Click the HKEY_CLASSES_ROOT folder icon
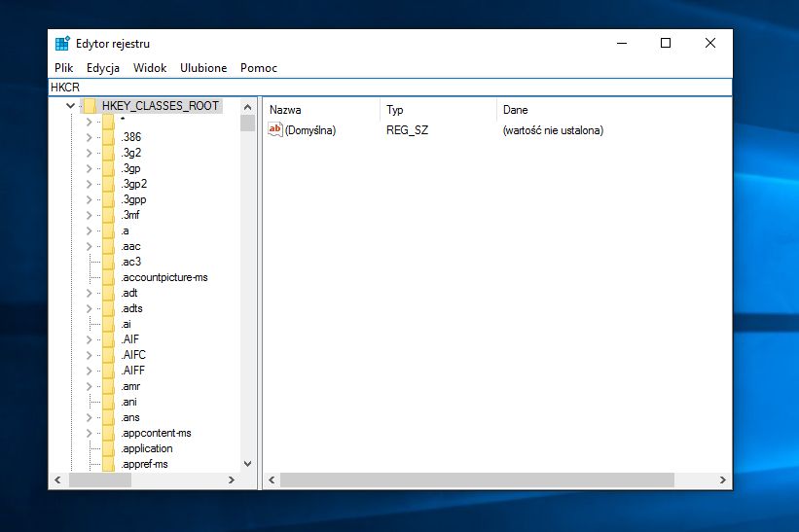Screen dimensions: 799x532 [x=90, y=106]
